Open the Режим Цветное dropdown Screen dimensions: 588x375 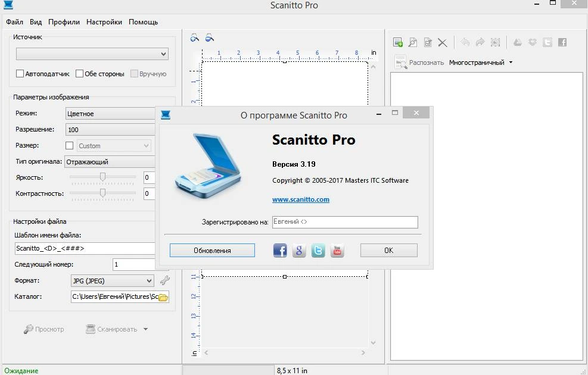110,114
